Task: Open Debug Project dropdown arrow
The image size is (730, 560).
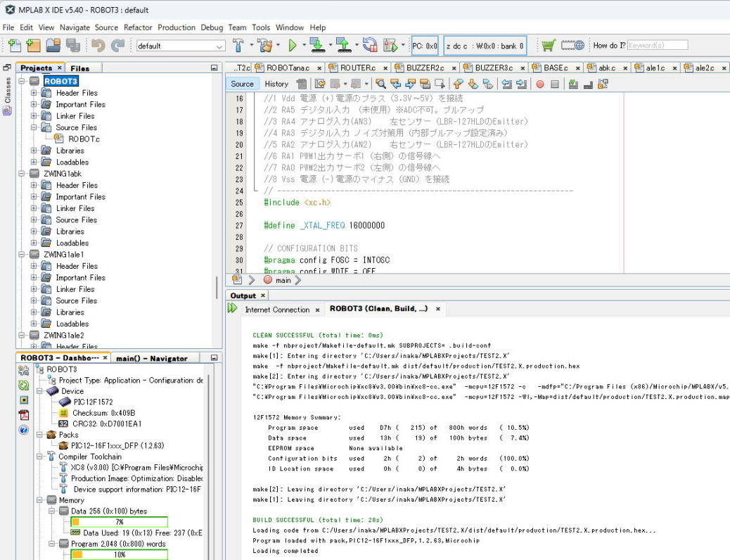Action: [x=403, y=45]
